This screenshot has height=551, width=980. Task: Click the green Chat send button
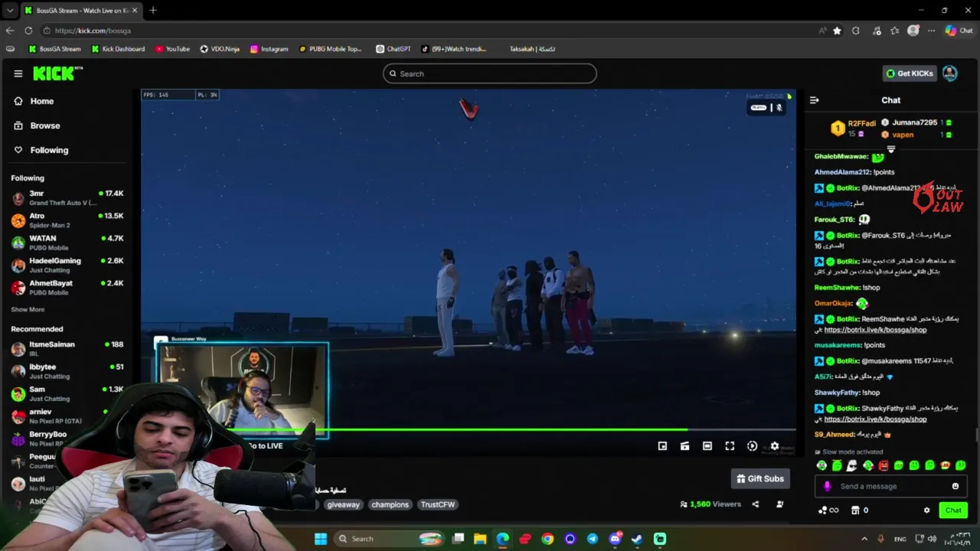click(x=953, y=510)
